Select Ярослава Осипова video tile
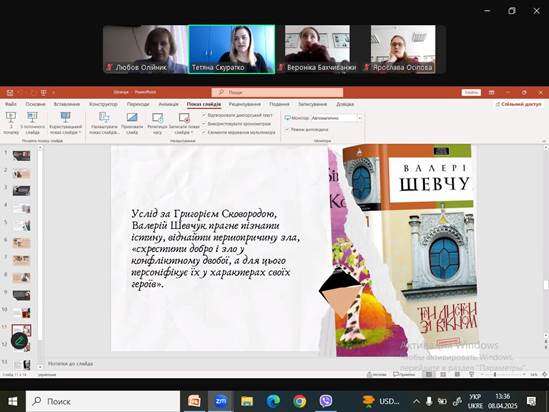The image size is (549, 412). pyautogui.click(x=403, y=49)
